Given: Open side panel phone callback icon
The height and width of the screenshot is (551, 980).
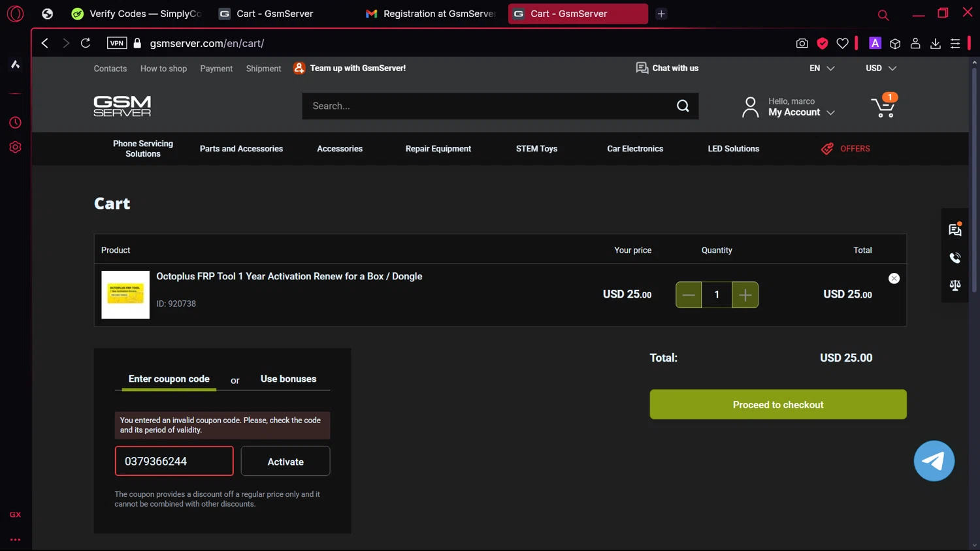Looking at the screenshot, I should click(955, 258).
